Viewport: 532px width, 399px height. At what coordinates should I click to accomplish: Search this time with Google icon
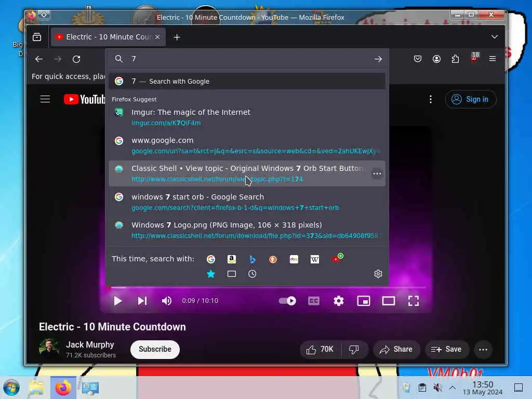pyautogui.click(x=211, y=259)
